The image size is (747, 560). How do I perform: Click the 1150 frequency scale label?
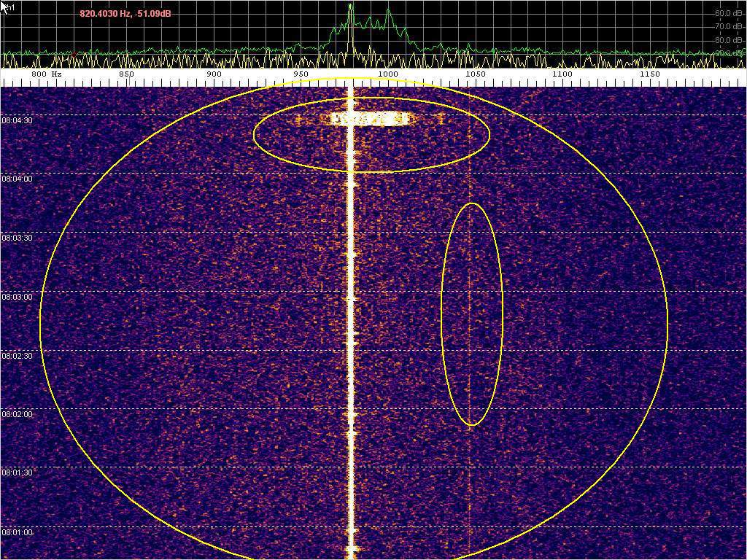pos(649,74)
